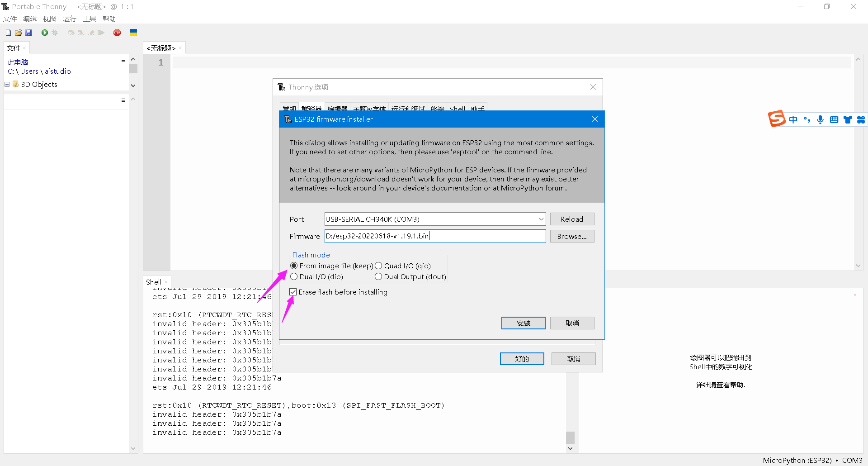Close the 文件 panel tab
The image size is (868, 466).
[24, 48]
